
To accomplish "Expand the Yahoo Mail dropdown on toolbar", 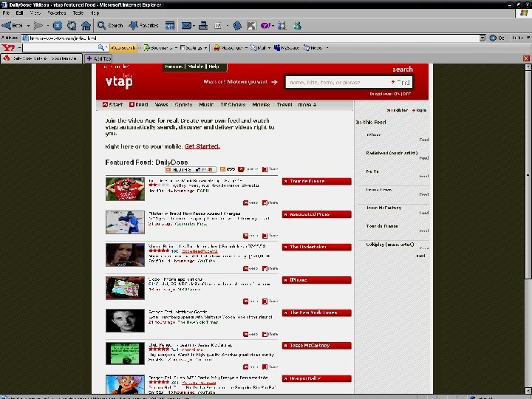I will [x=269, y=48].
